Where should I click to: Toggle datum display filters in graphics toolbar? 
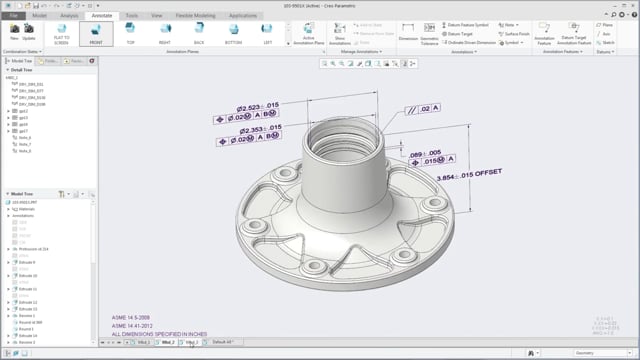(395, 64)
